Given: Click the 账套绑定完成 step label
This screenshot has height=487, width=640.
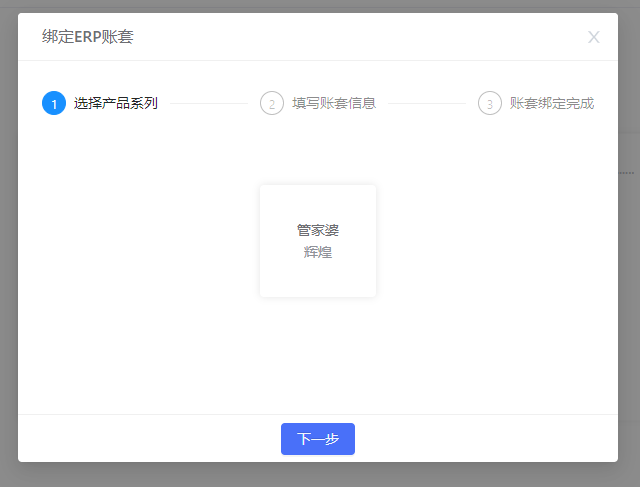Looking at the screenshot, I should (x=552, y=103).
